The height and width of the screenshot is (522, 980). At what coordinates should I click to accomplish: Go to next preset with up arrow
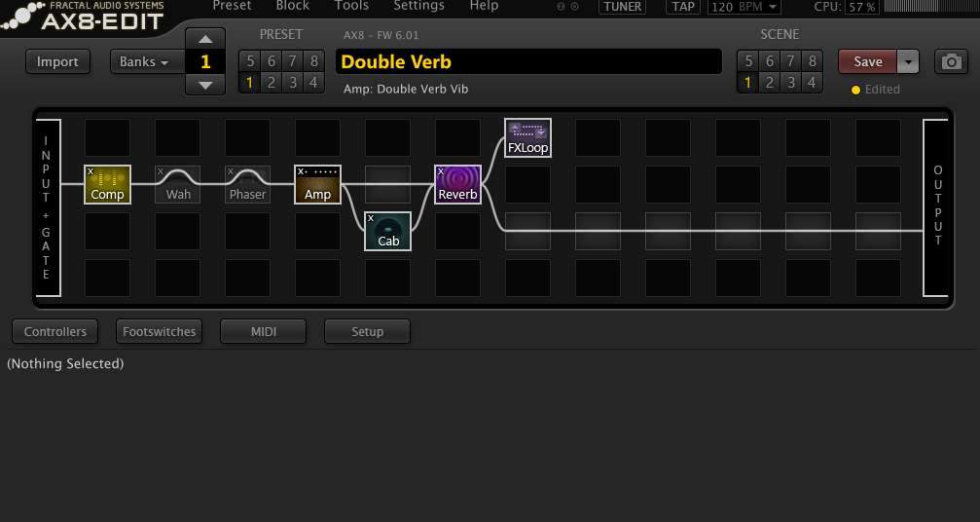coord(205,39)
